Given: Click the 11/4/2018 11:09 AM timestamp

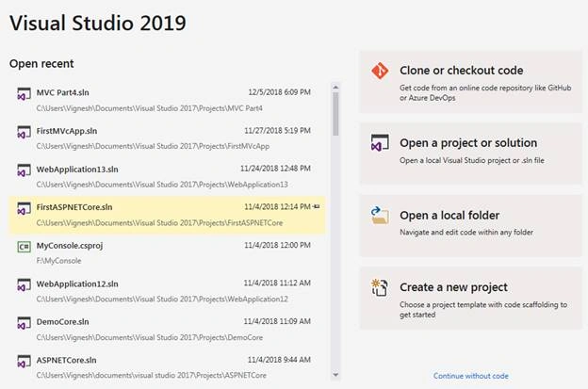Looking at the screenshot, I should [277, 321].
